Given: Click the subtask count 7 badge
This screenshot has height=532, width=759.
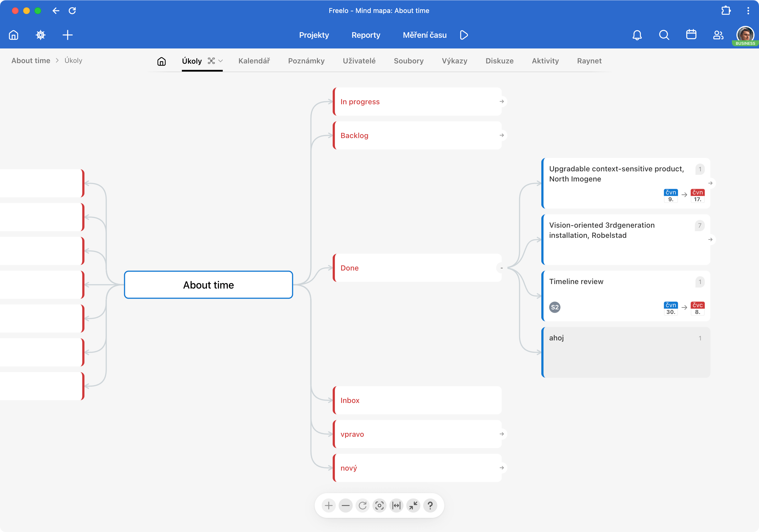Looking at the screenshot, I should (x=700, y=225).
